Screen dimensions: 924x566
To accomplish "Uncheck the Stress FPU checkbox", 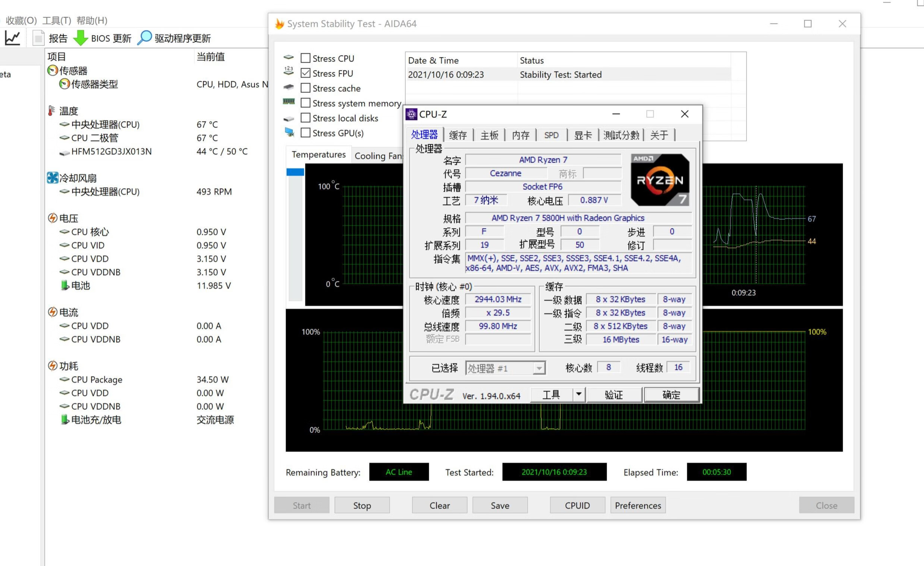I will pyautogui.click(x=306, y=73).
